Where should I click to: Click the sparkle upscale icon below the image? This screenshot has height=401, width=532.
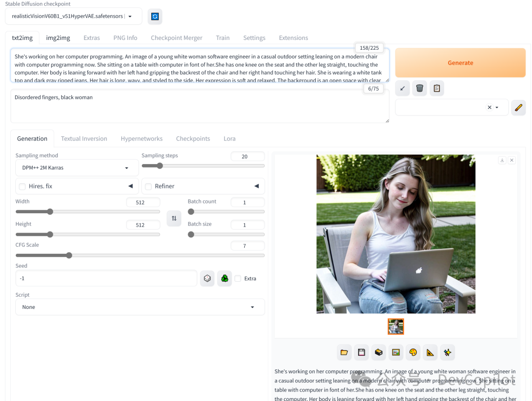click(447, 353)
